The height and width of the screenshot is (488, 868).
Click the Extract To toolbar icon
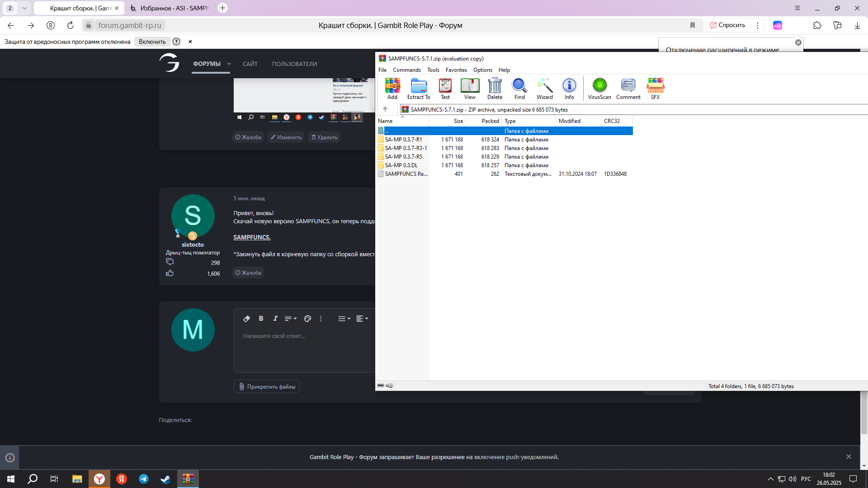coord(419,88)
